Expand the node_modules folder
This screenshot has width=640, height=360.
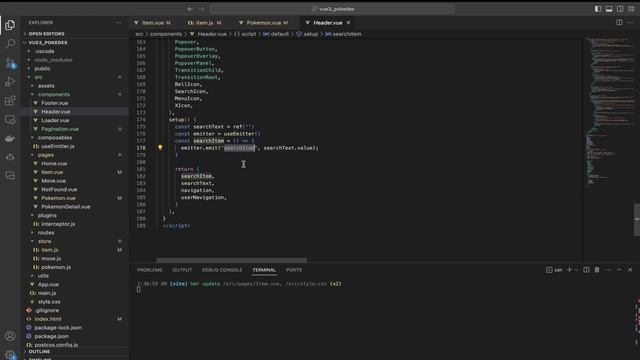pyautogui.click(x=53, y=60)
